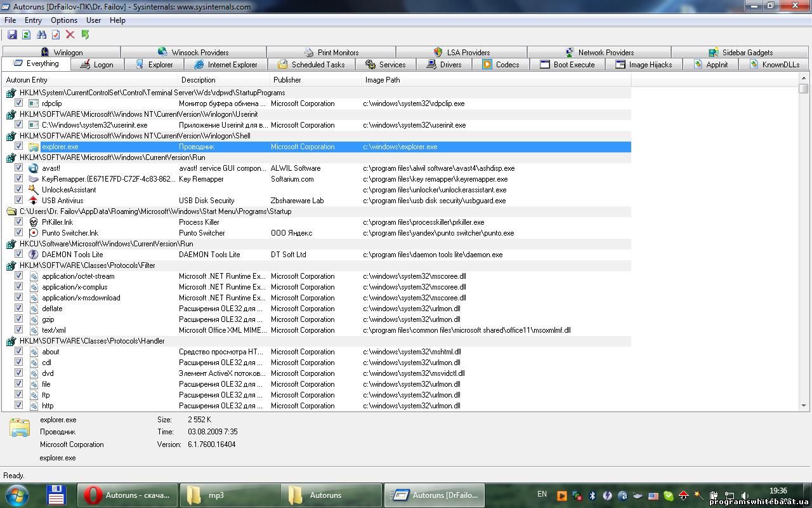This screenshot has width=812, height=508.
Task: Click the KeyRemapper entry icon
Action: (x=34, y=179)
